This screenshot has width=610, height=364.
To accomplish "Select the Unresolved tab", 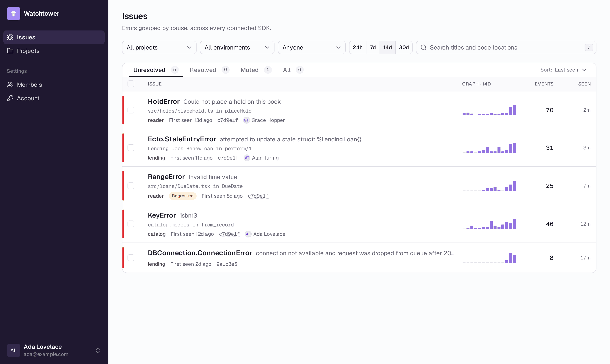I will click(156, 70).
